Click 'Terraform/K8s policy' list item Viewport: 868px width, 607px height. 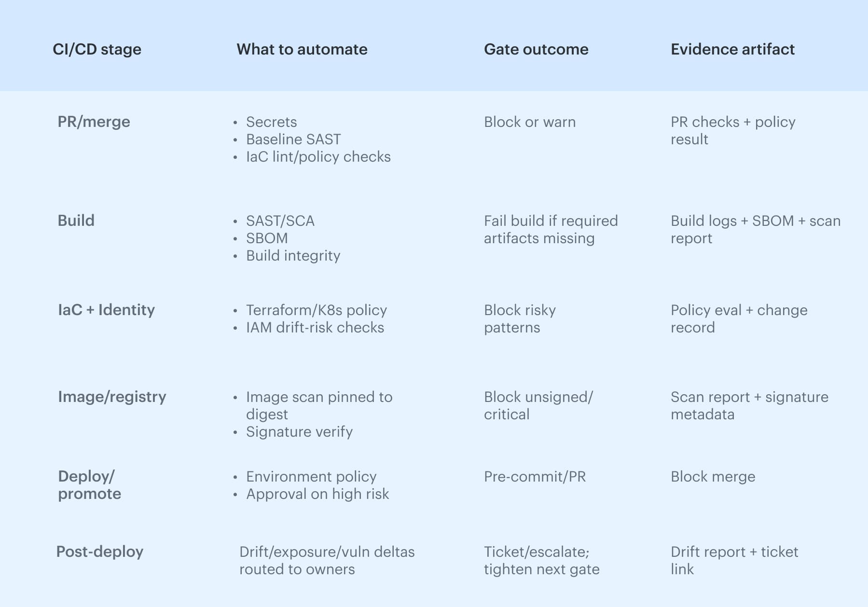click(x=316, y=310)
